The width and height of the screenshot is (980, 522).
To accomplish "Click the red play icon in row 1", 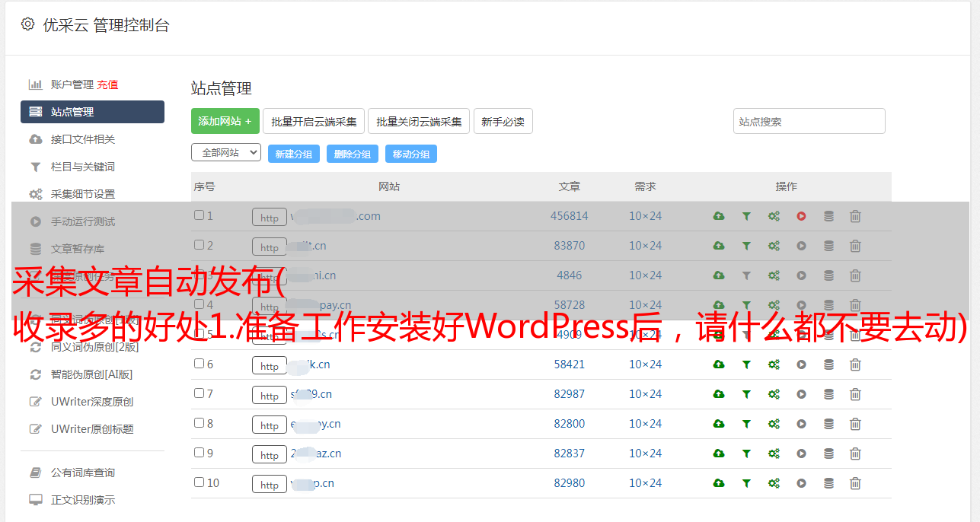I will click(x=801, y=216).
